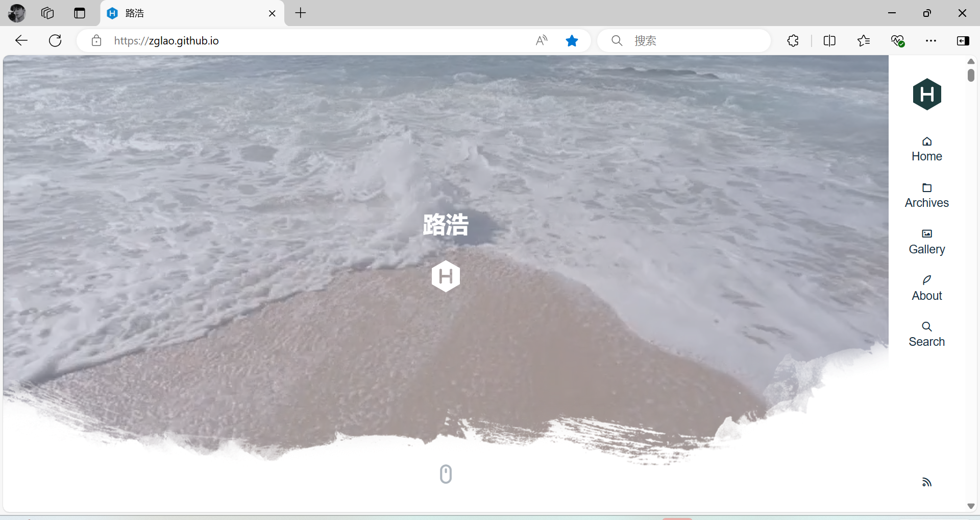Open the Archives section
Viewport: 980px width, 520px height.
pos(926,196)
